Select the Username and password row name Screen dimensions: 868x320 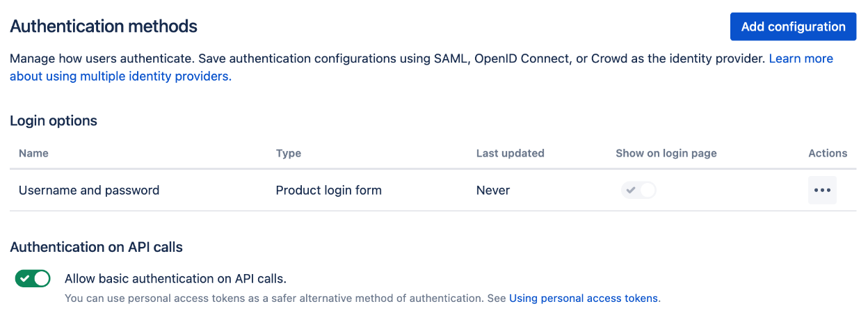point(89,190)
